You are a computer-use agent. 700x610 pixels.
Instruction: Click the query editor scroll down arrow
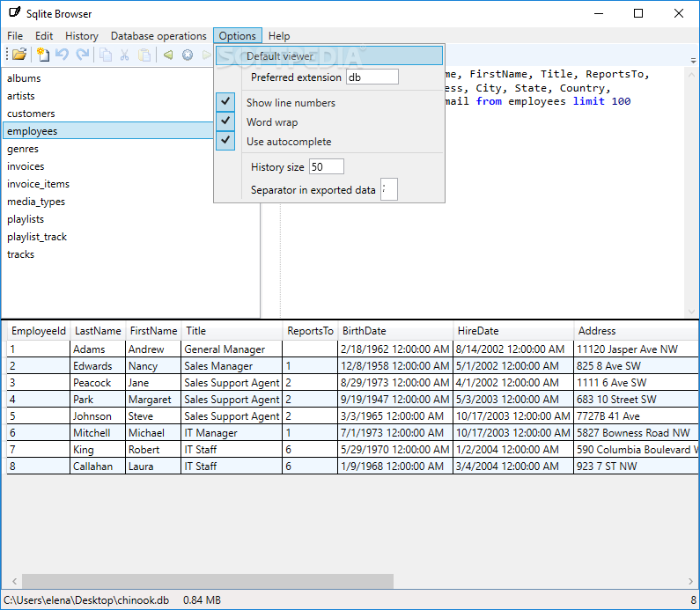tap(691, 312)
